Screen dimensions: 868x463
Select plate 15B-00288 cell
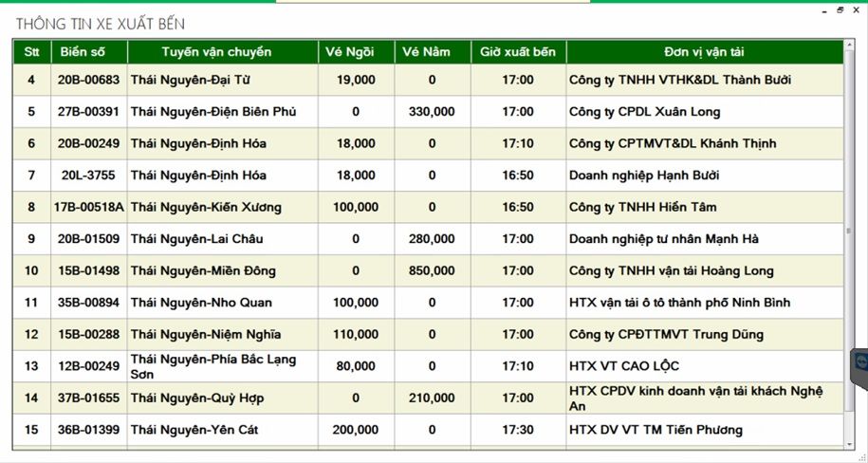[x=88, y=335]
